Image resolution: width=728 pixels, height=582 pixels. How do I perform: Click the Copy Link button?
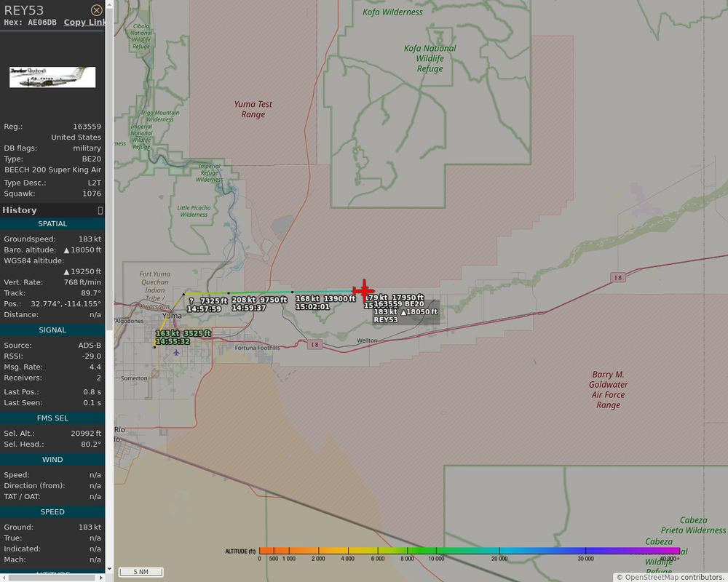click(x=84, y=23)
